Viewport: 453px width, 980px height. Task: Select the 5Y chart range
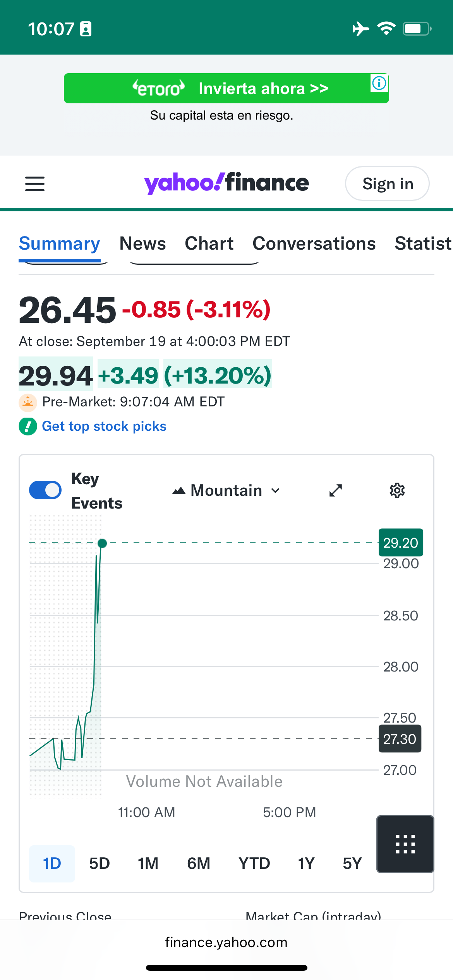(352, 863)
